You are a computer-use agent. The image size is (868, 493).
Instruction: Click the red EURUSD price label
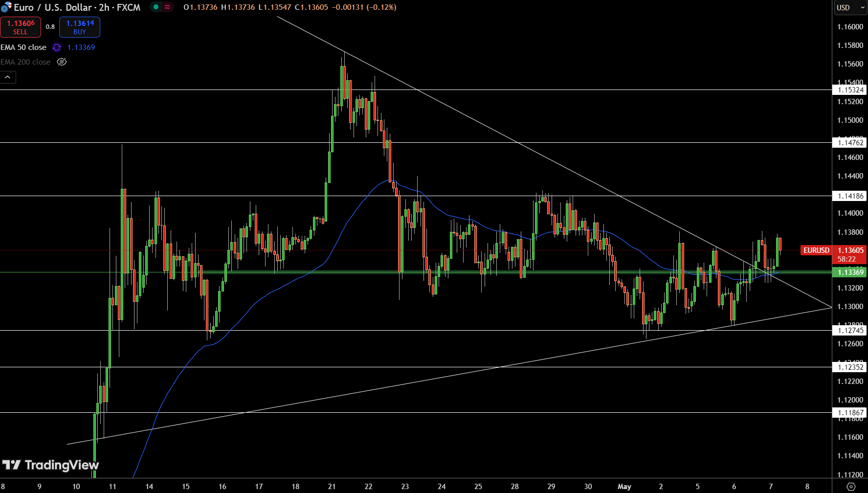[816, 250]
